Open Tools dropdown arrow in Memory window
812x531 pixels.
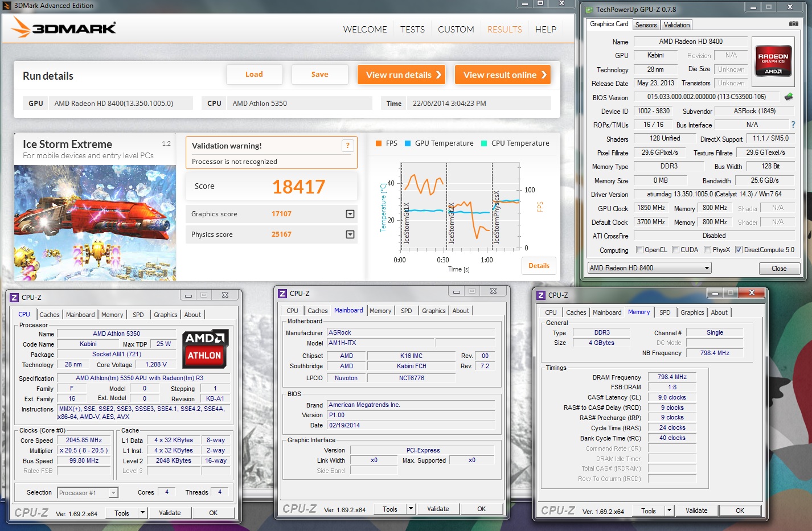tap(669, 511)
